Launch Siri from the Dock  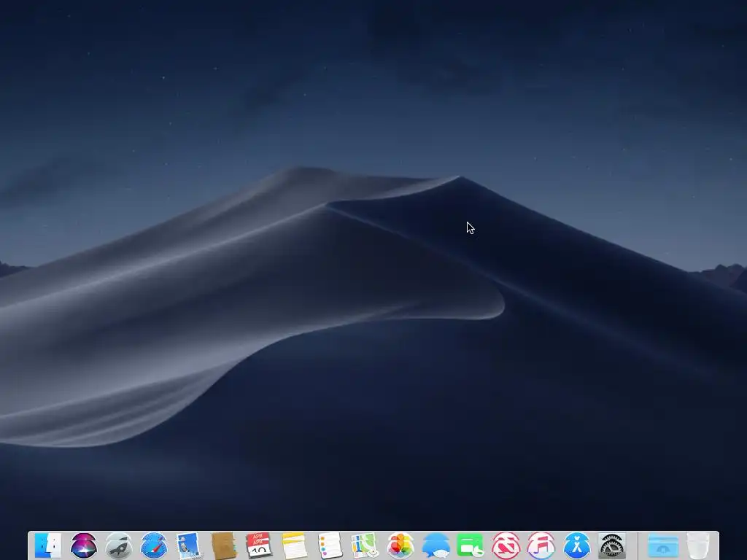click(83, 545)
